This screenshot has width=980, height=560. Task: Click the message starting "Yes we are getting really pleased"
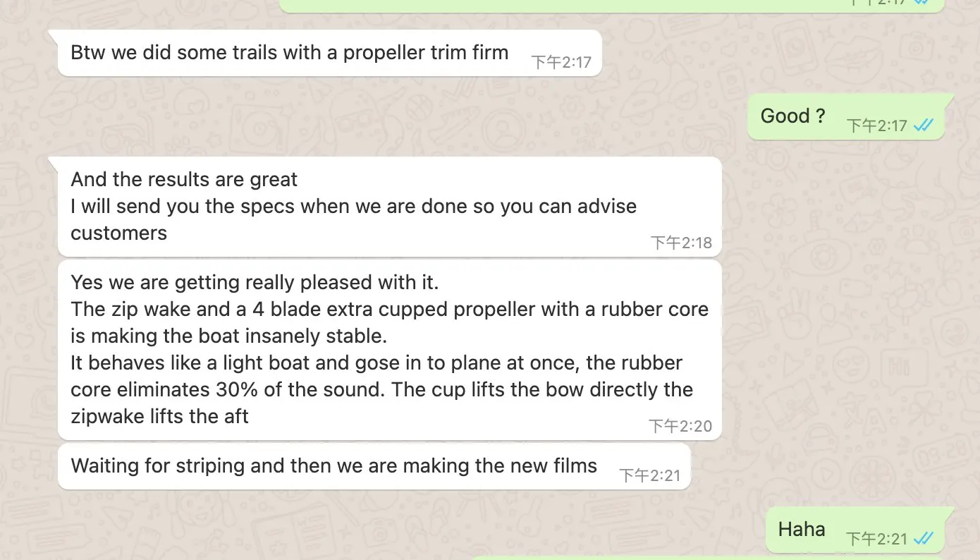[254, 283]
